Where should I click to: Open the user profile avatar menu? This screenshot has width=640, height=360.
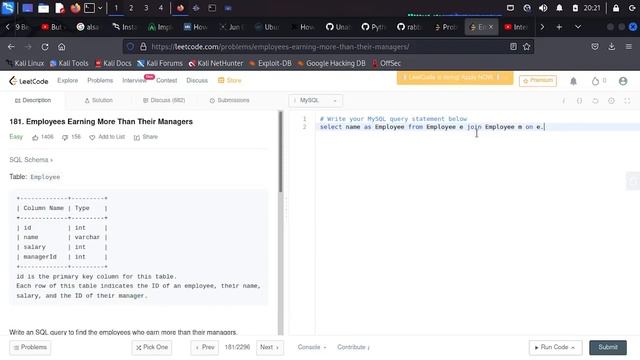[x=623, y=81]
